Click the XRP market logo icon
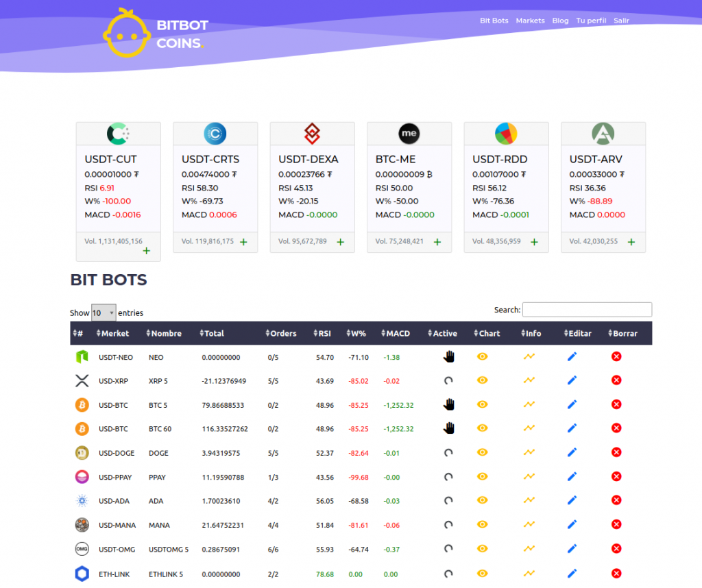This screenshot has height=588, width=702. click(82, 380)
